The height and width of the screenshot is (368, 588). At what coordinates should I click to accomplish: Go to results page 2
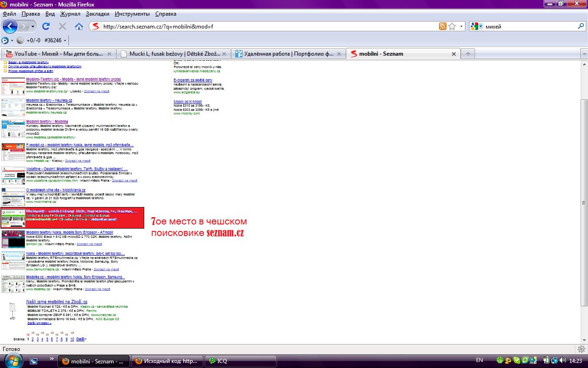(33, 339)
